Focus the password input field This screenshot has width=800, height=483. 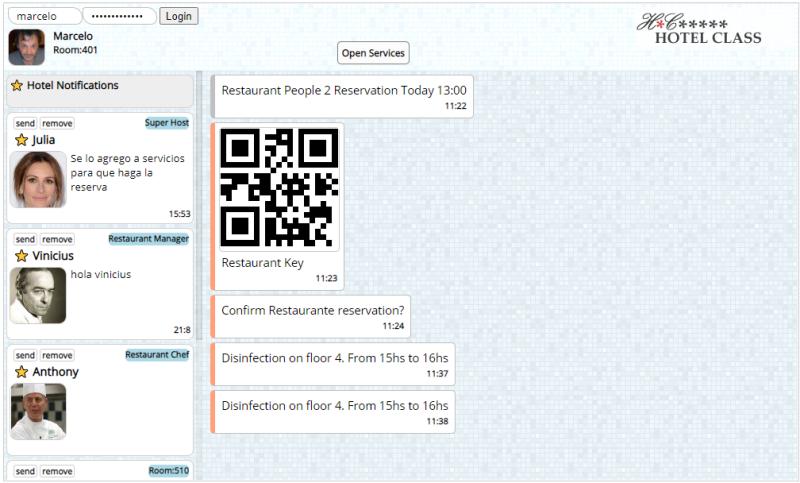(119, 16)
